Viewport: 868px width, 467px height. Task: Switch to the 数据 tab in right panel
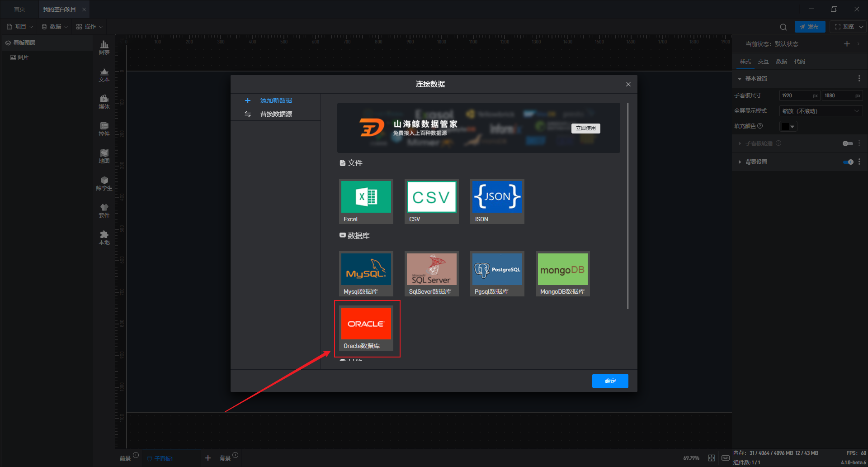[782, 62]
